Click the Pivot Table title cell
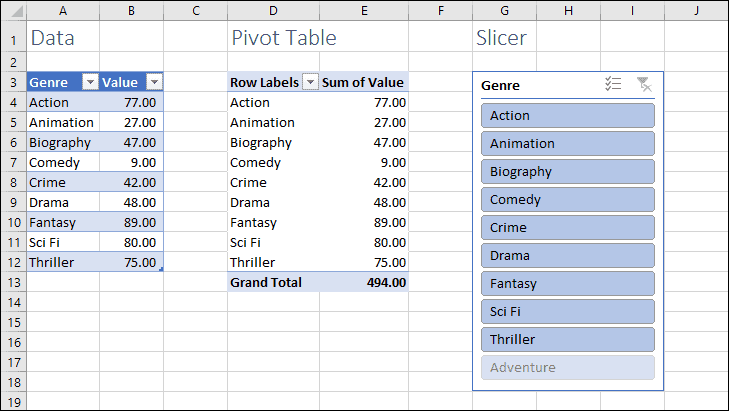 284,38
